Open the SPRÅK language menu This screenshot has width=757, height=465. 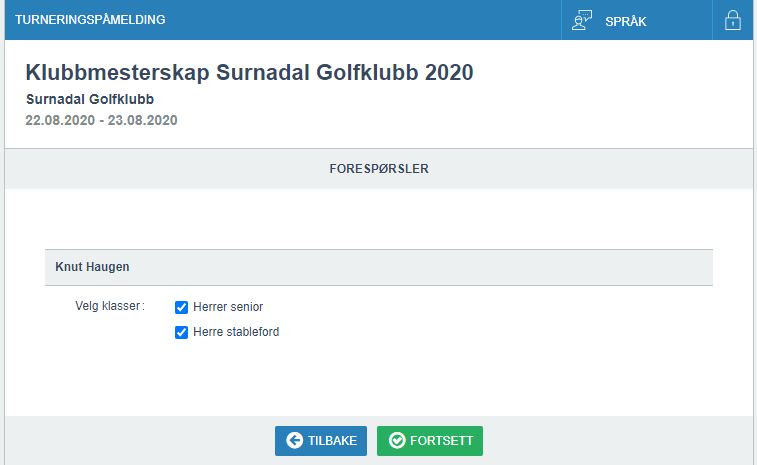coord(626,21)
